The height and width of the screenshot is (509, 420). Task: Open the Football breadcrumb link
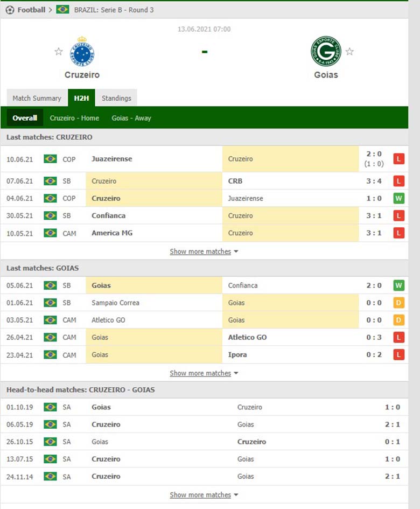click(x=31, y=10)
